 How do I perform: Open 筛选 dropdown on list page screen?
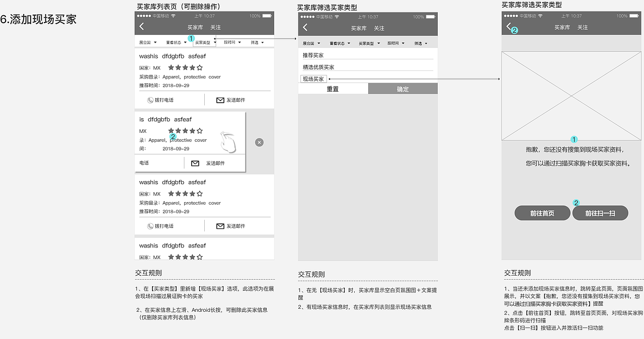pyautogui.click(x=258, y=43)
